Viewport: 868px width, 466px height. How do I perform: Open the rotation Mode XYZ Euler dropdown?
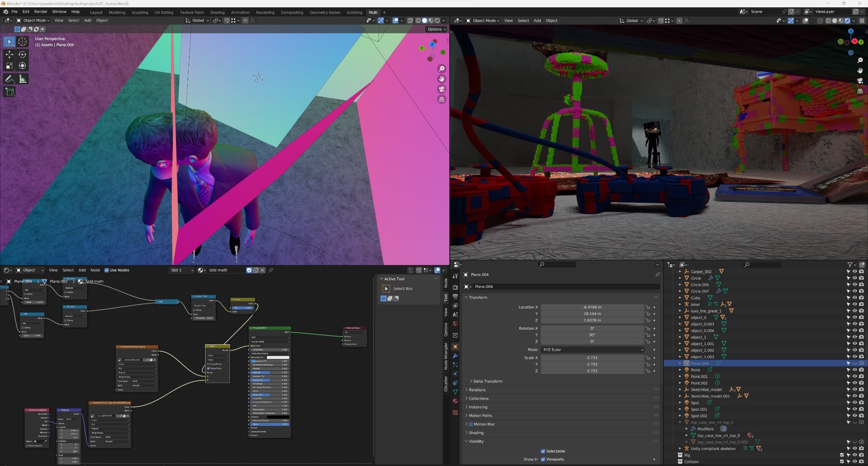[592, 349]
